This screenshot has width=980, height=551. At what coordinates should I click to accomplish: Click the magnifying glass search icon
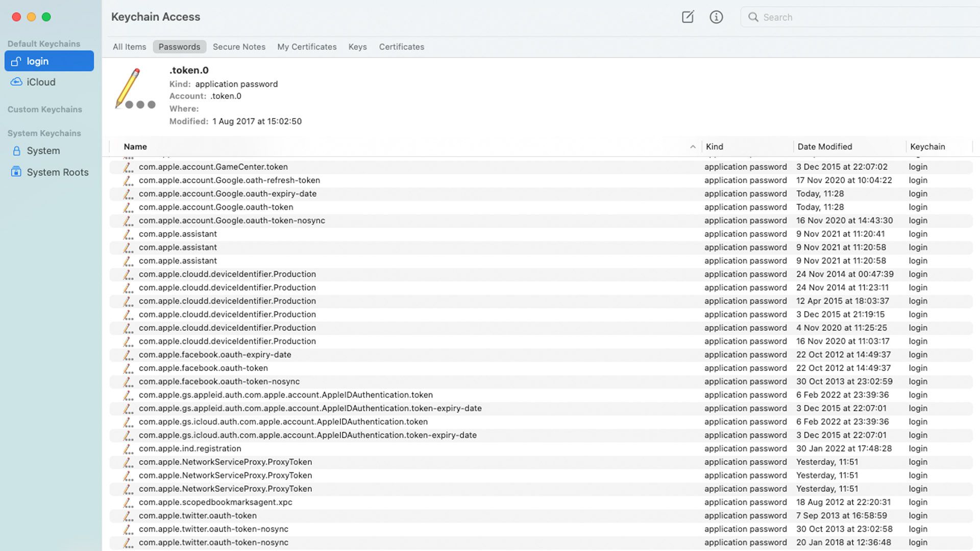[x=753, y=17]
